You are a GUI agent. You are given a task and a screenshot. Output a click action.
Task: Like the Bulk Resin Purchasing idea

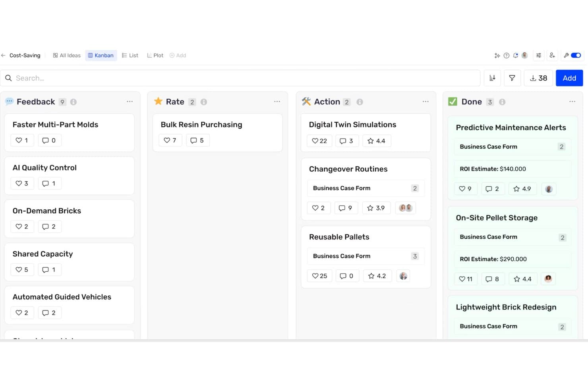point(170,140)
